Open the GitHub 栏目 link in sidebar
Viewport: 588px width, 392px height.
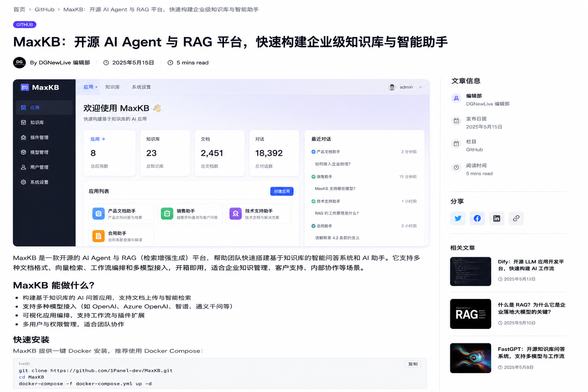pyautogui.click(x=474, y=150)
